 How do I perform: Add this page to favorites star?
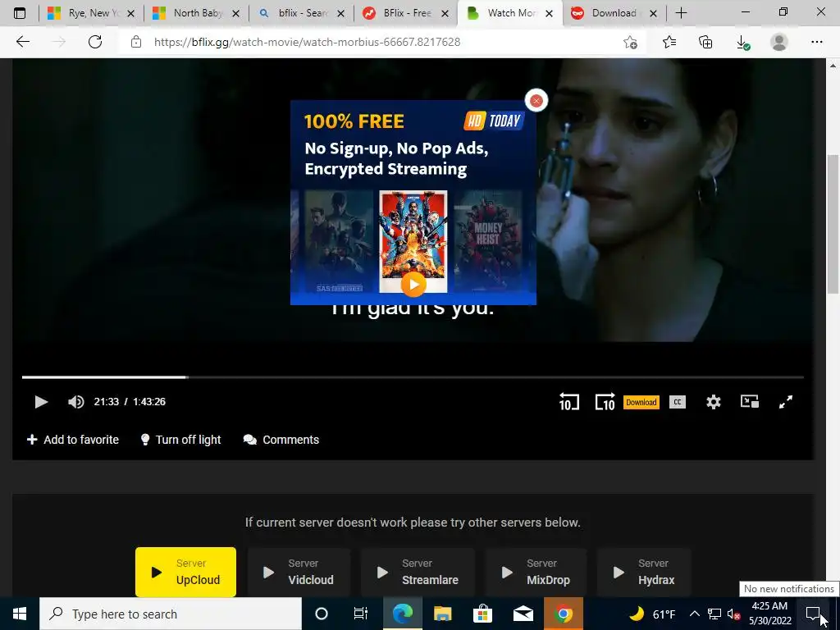click(x=631, y=42)
